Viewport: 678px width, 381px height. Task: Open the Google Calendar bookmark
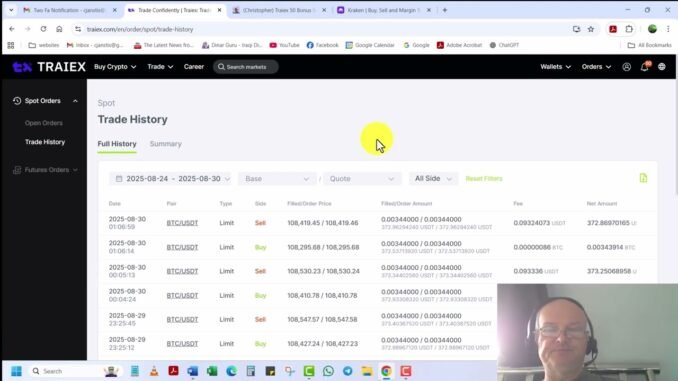pyautogui.click(x=370, y=45)
